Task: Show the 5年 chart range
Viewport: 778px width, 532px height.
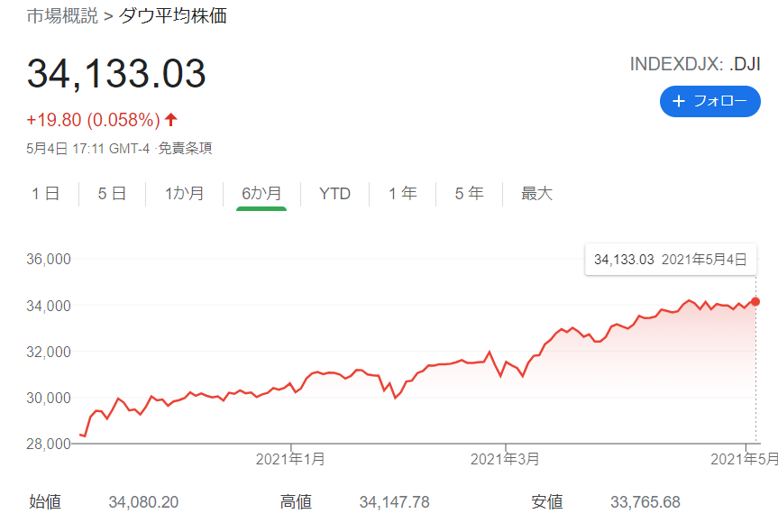Action: point(469,193)
